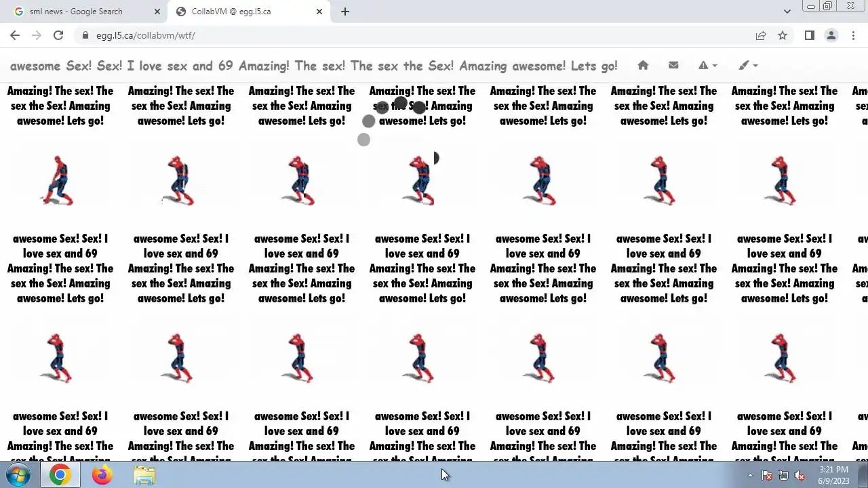Click the page title text in navbar
Screen dimensions: 868x488
coord(313,66)
